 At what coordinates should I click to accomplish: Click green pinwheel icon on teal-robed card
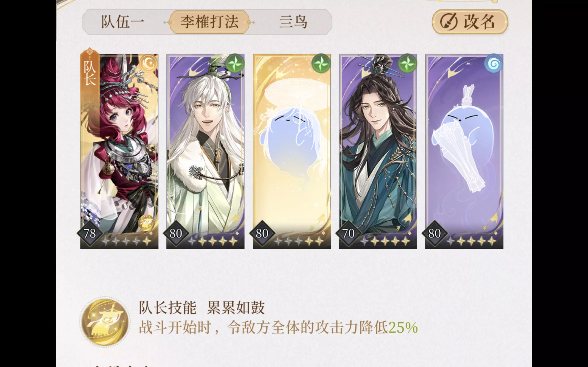coord(407,64)
